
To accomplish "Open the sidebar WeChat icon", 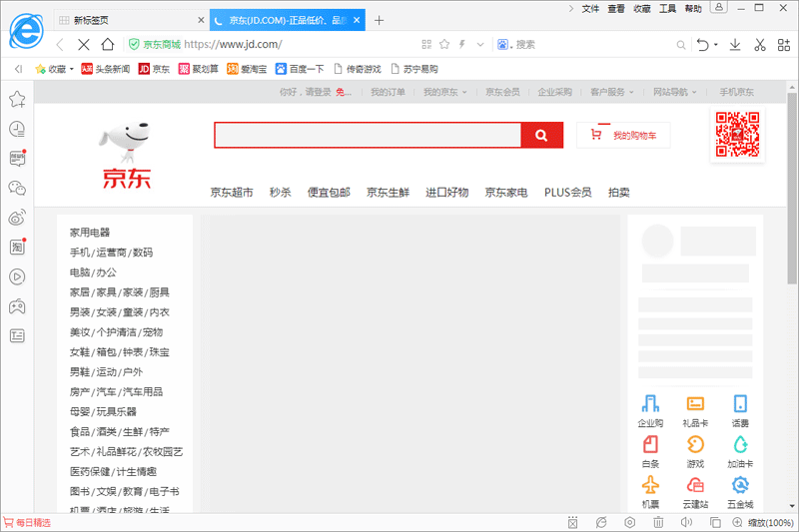I will (x=17, y=189).
